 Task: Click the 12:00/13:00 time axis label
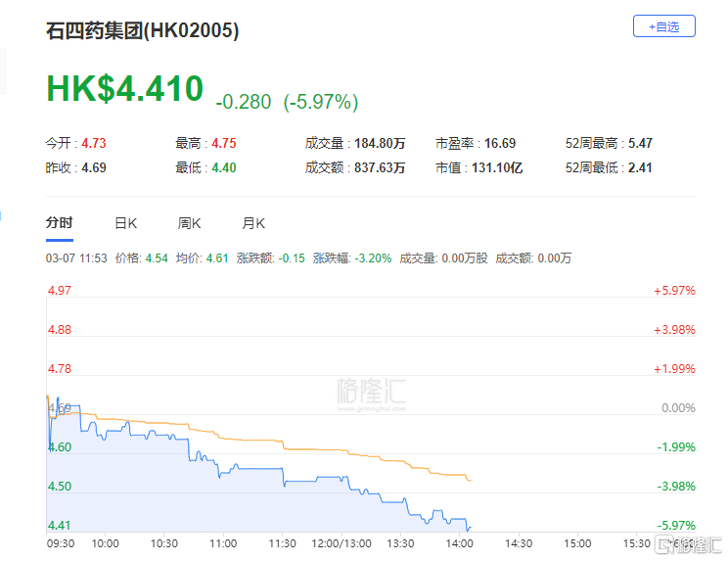341,543
